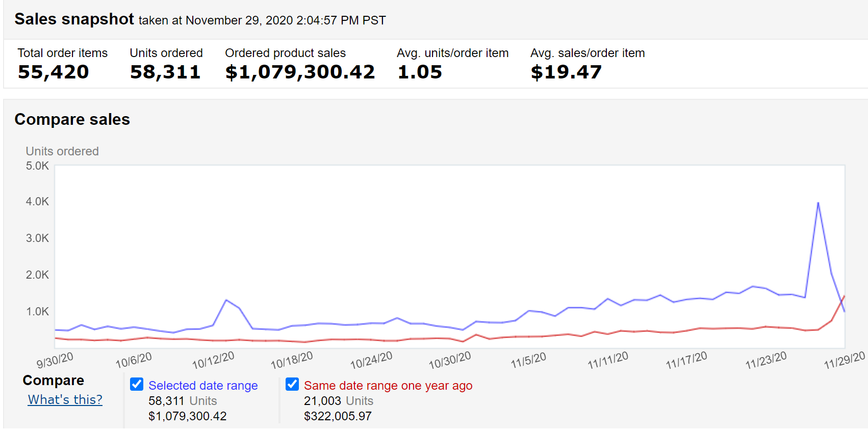This screenshot has height=433, width=868.
Task: Uncheck the Selected date range checkbox
Action: click(137, 384)
